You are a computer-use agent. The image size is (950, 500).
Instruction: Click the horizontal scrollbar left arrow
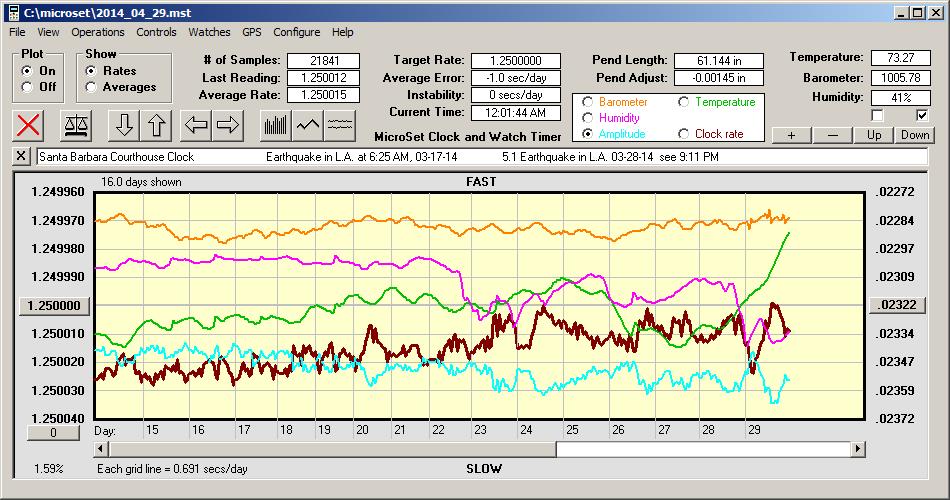coord(102,449)
